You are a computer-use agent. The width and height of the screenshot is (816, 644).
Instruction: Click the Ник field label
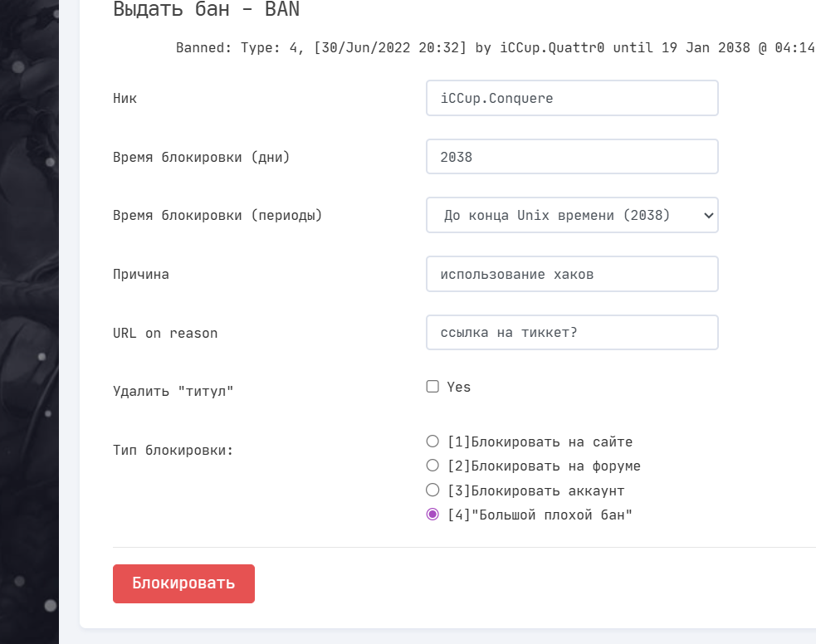tap(125, 98)
